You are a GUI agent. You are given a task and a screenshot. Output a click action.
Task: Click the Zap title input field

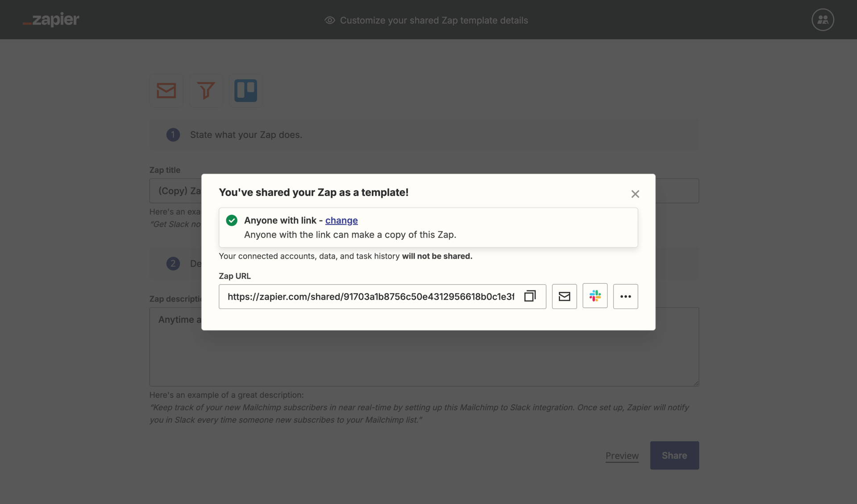tap(179, 191)
